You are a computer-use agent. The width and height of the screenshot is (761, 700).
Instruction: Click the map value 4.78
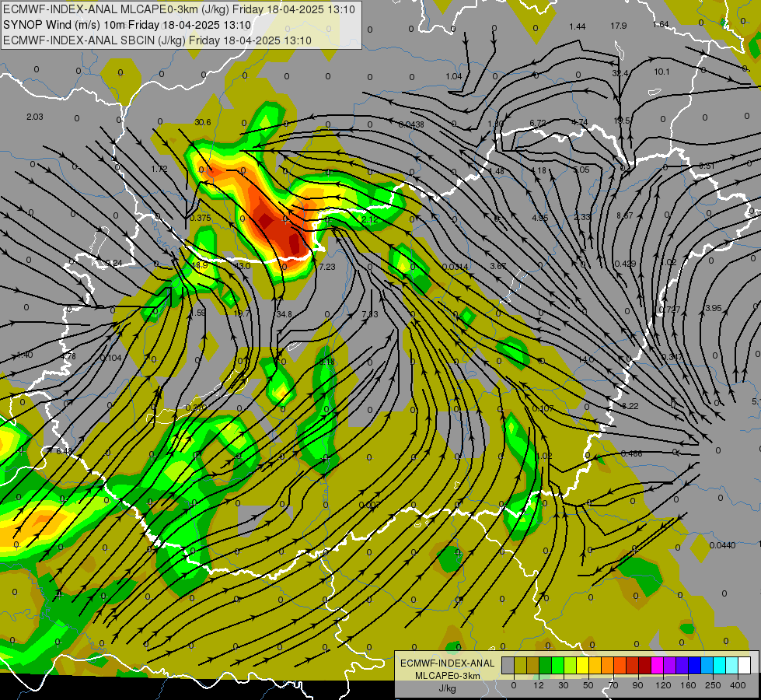(68, 356)
